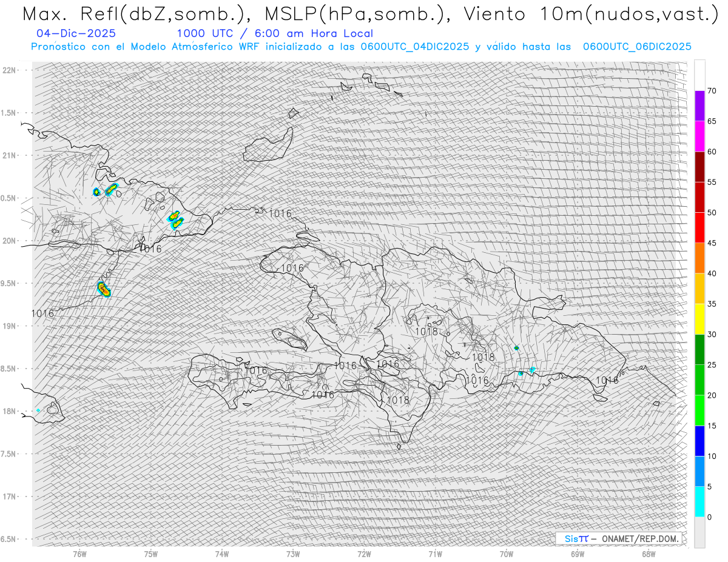Click the colorbar value label '70'
728x562 pixels.
[x=712, y=91]
